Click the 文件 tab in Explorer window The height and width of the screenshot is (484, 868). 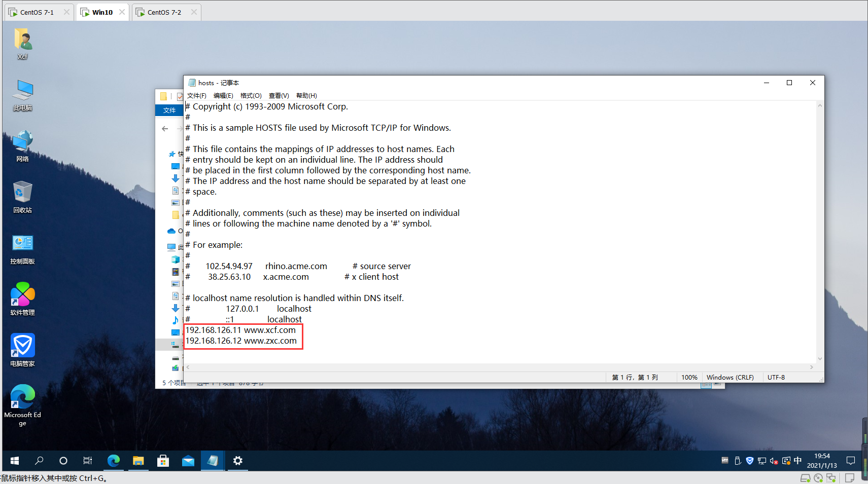169,110
